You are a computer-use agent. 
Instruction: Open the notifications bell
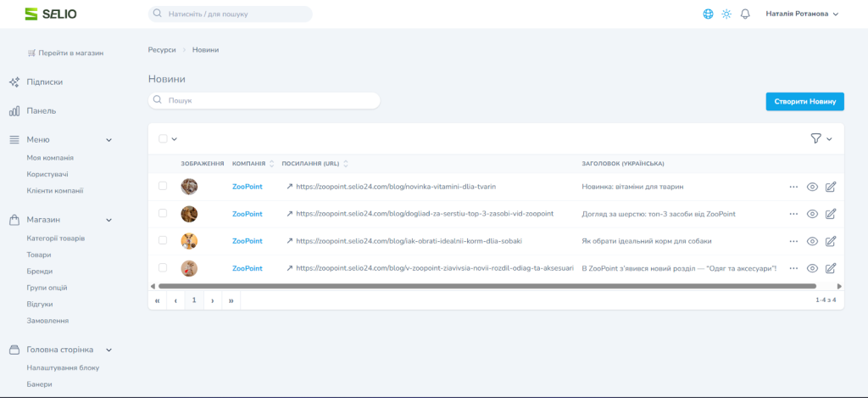[x=745, y=14]
